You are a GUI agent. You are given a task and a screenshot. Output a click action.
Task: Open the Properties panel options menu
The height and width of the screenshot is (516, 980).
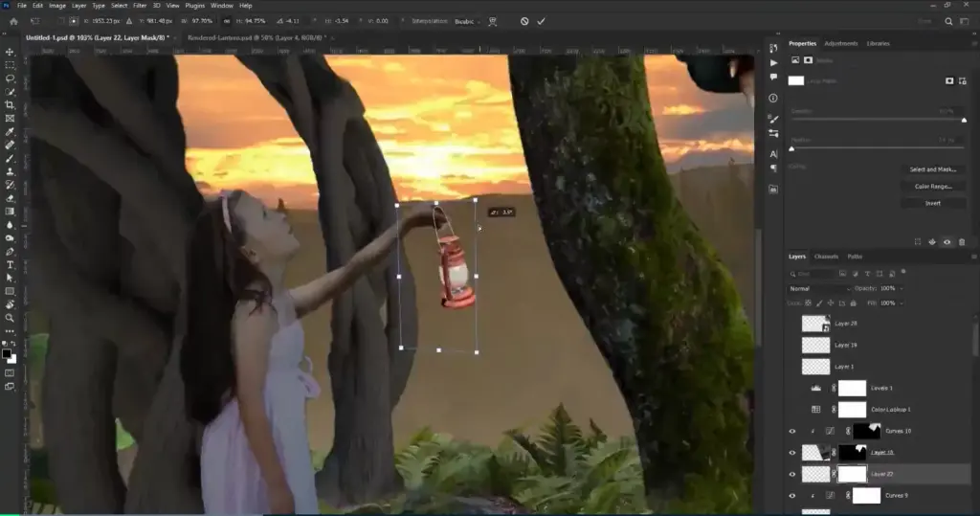coord(973,44)
